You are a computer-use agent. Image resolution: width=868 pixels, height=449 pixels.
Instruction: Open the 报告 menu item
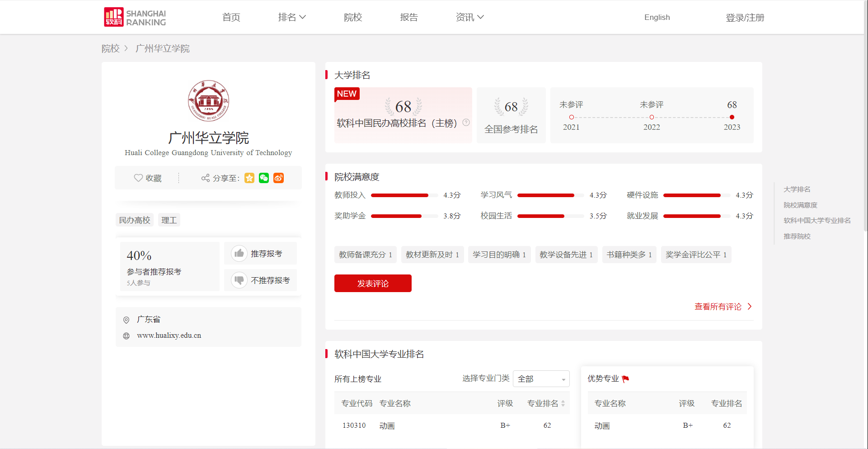pyautogui.click(x=409, y=17)
